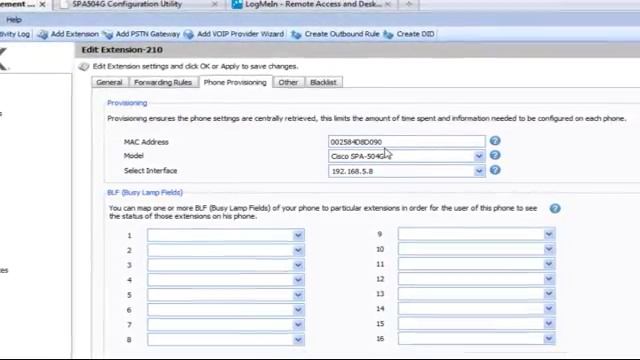640x360 pixels.
Task: Switch to the General tab
Action: (109, 82)
